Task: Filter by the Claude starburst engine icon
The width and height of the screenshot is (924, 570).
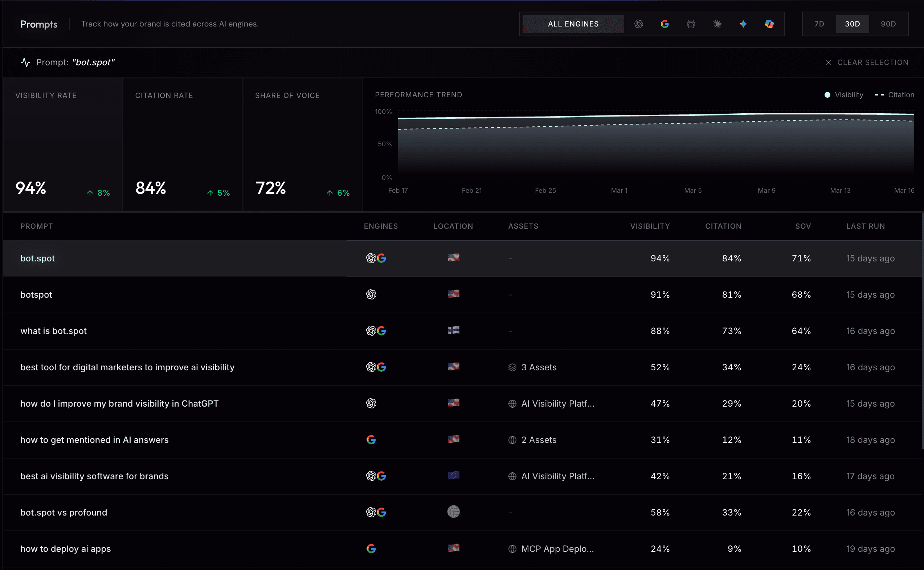Action: tap(717, 24)
